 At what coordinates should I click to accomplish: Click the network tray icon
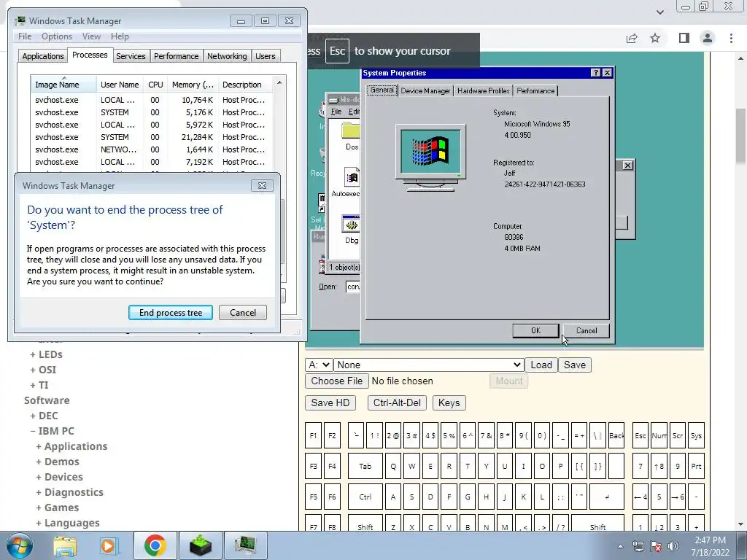point(638,546)
